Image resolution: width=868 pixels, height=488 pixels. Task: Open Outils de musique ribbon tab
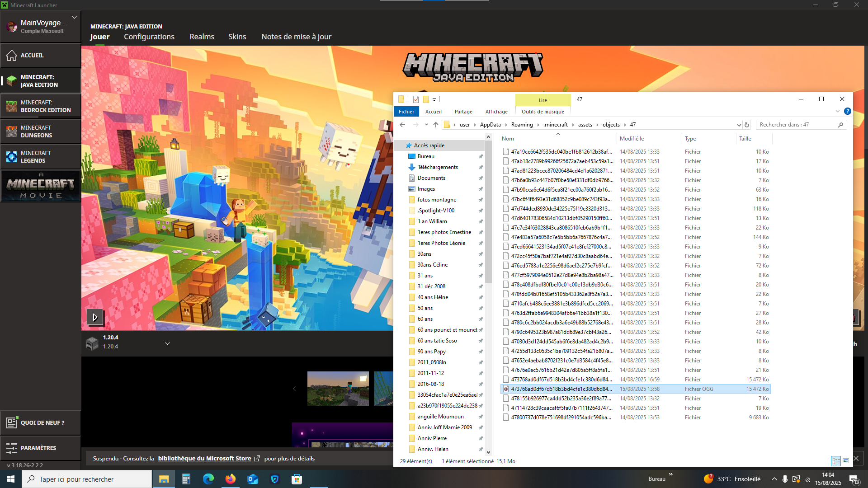(x=543, y=112)
